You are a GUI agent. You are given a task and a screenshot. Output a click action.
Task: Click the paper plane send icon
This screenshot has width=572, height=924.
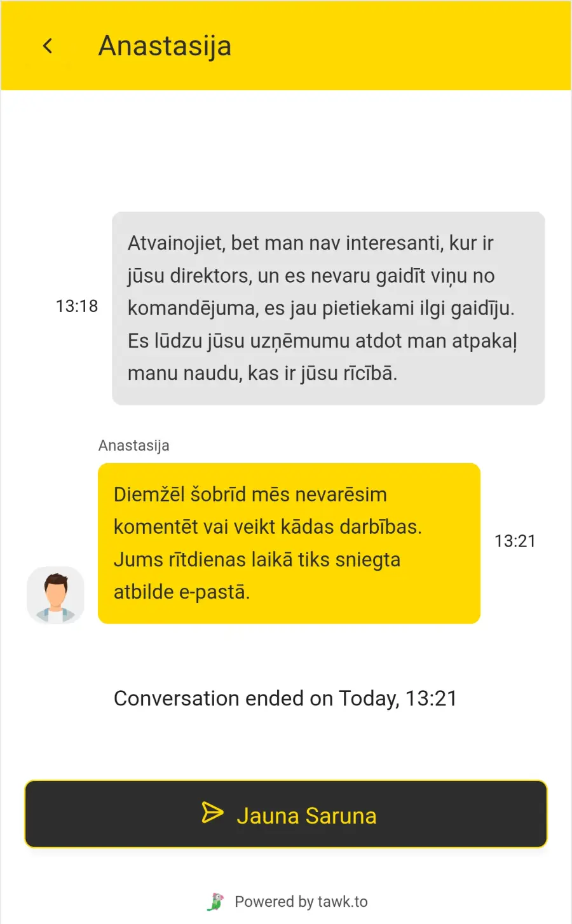point(212,813)
